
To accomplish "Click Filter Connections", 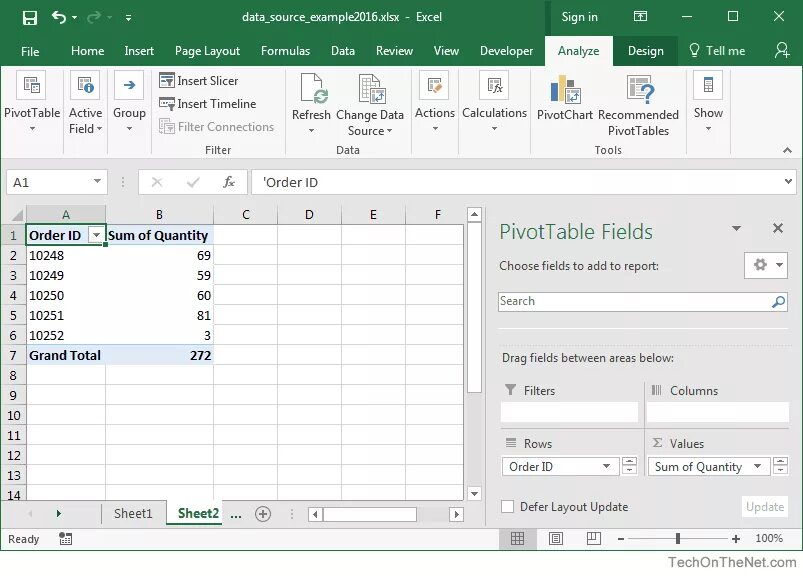I will 216,126.
